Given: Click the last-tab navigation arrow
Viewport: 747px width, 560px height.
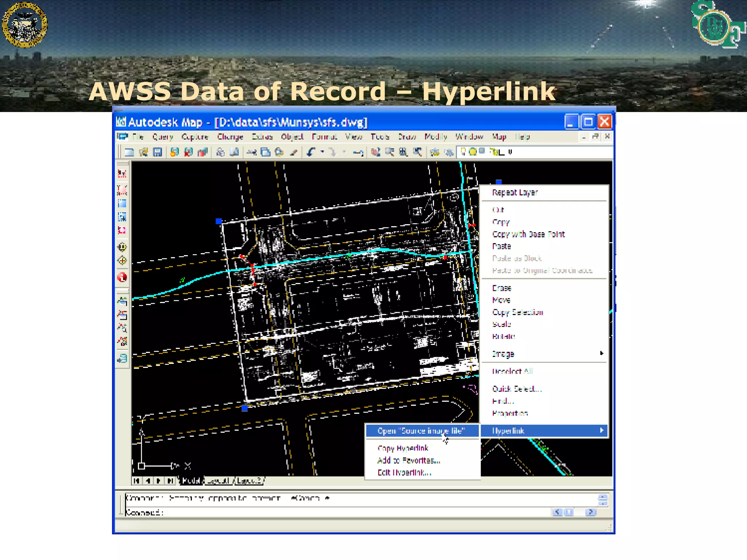Looking at the screenshot, I should pyautogui.click(x=170, y=481).
